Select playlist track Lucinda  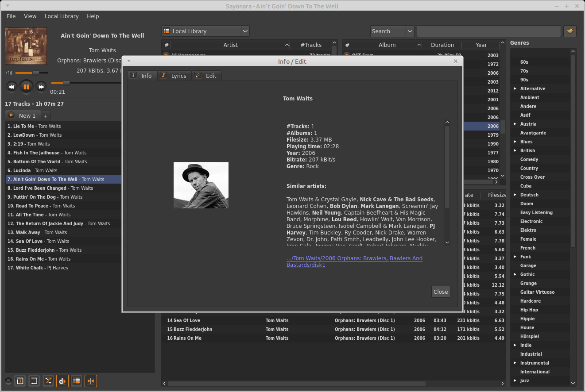click(63, 170)
